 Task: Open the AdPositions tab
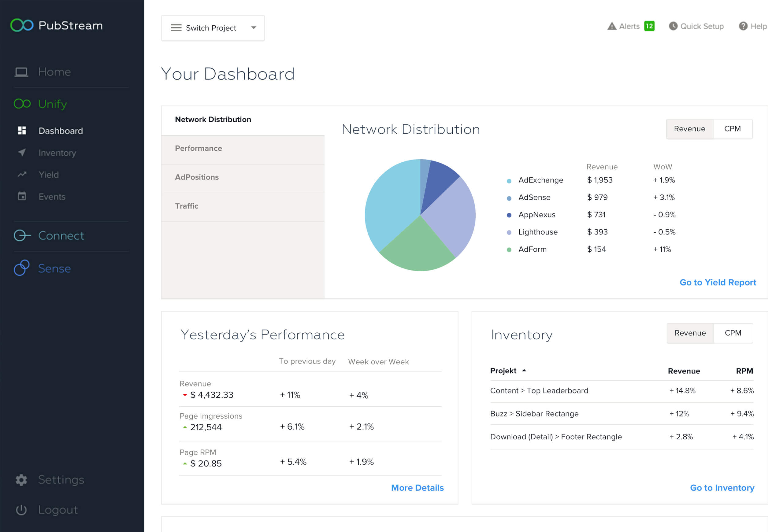243,178
